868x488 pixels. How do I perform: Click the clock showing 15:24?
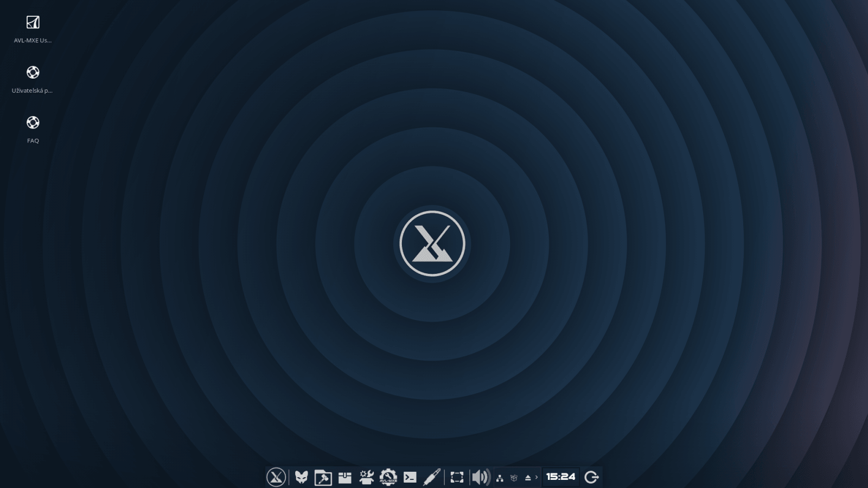(560, 477)
